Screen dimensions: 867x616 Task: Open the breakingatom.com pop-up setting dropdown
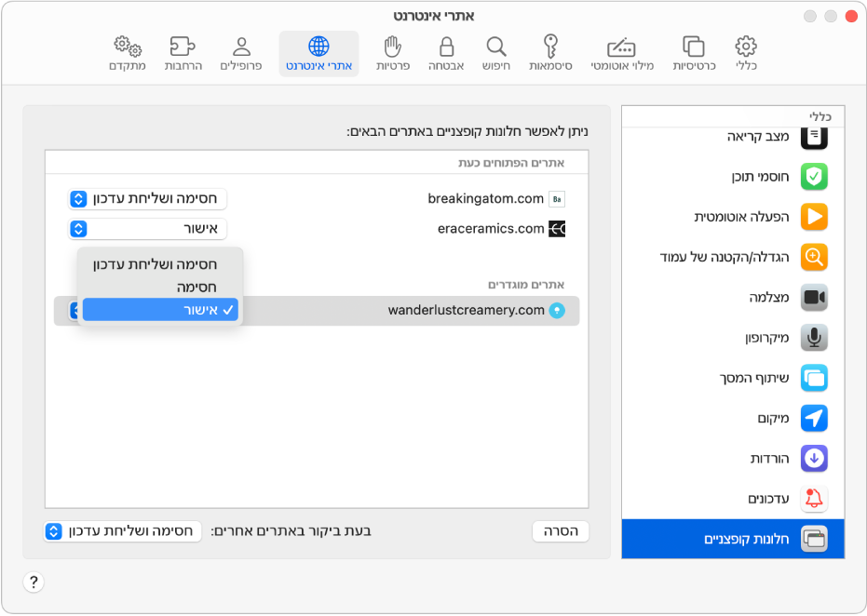pos(147,199)
